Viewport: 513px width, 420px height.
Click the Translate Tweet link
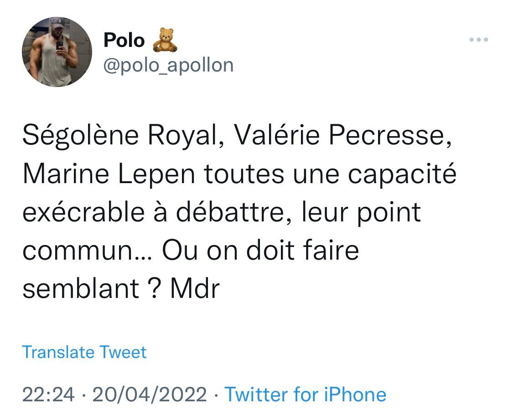[84, 352]
